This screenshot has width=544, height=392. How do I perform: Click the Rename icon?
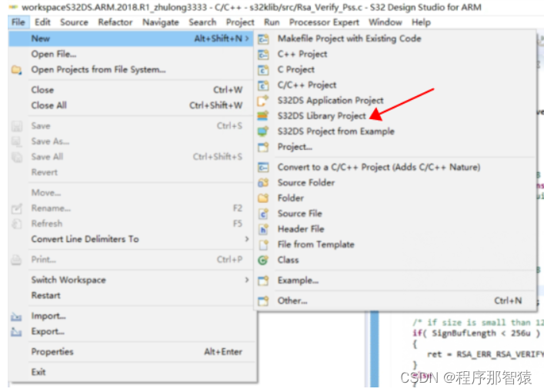click(x=16, y=208)
